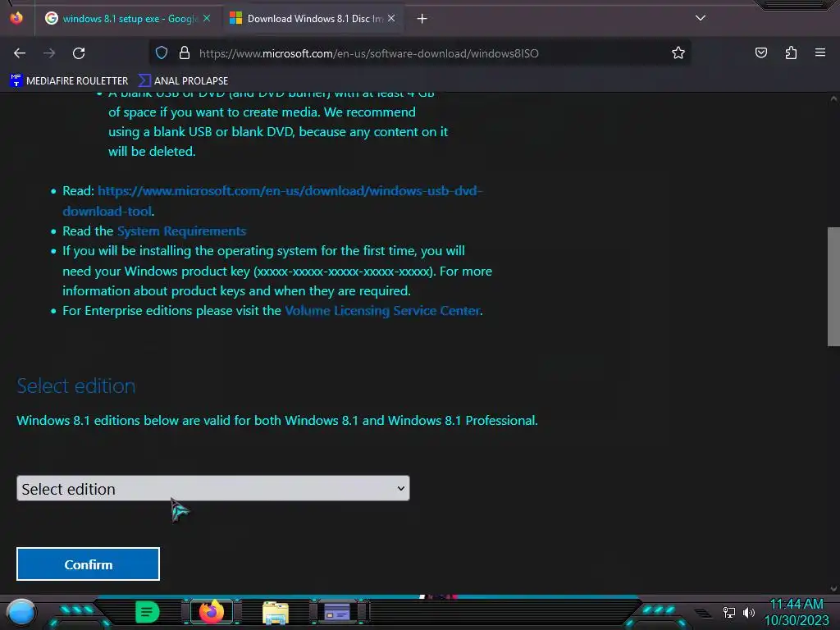Open network status tray icon
Screen dimensions: 840x630
(729, 612)
